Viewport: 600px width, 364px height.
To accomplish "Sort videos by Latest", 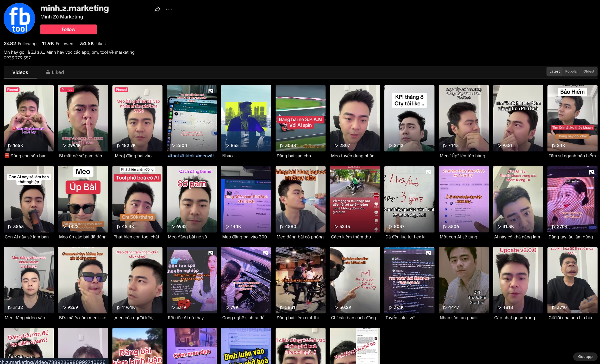I will [x=554, y=71].
